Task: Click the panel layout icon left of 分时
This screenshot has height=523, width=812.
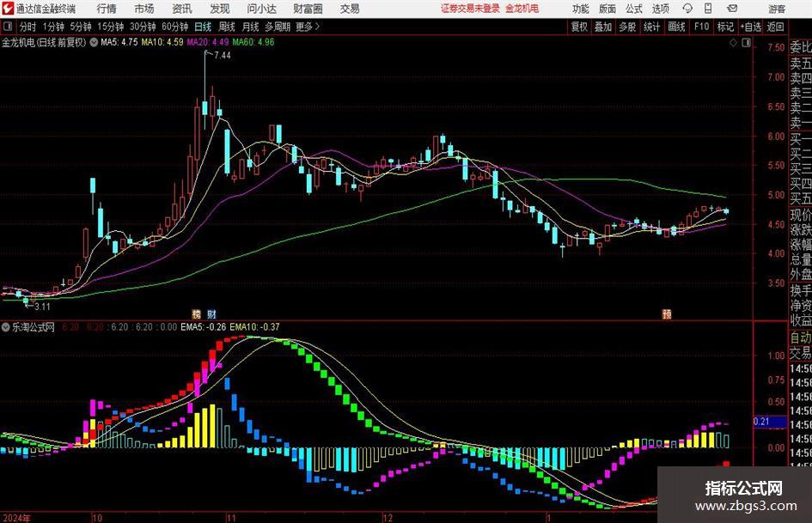Action: [8, 27]
